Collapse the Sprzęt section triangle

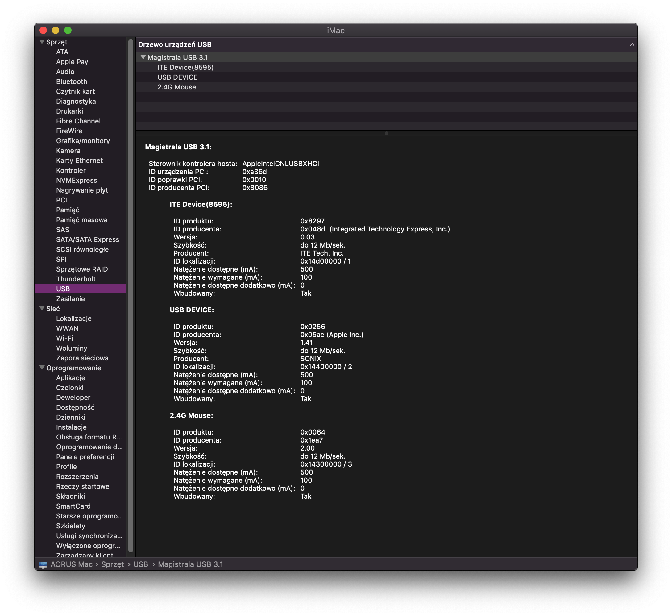[42, 42]
